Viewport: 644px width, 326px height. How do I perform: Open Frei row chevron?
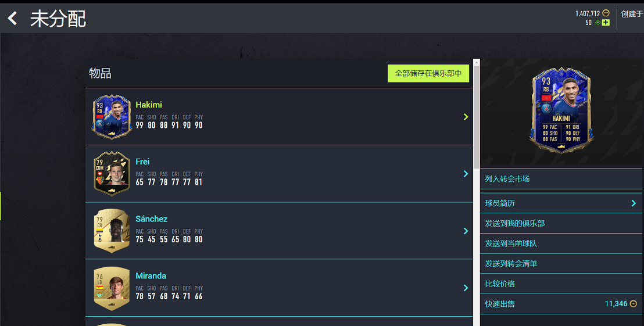466,174
